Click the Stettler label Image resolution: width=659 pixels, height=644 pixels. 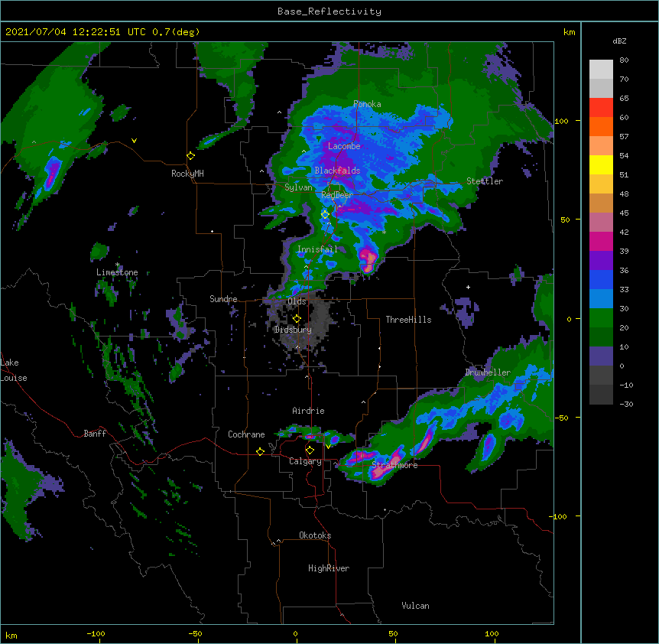coord(485,181)
